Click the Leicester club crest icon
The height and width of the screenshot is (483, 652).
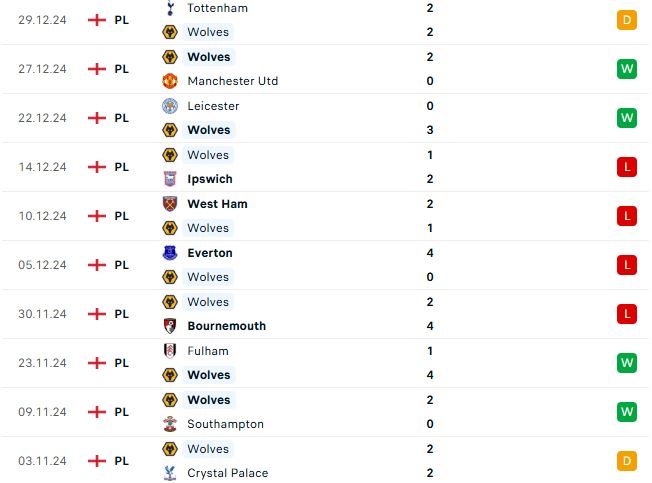170,106
